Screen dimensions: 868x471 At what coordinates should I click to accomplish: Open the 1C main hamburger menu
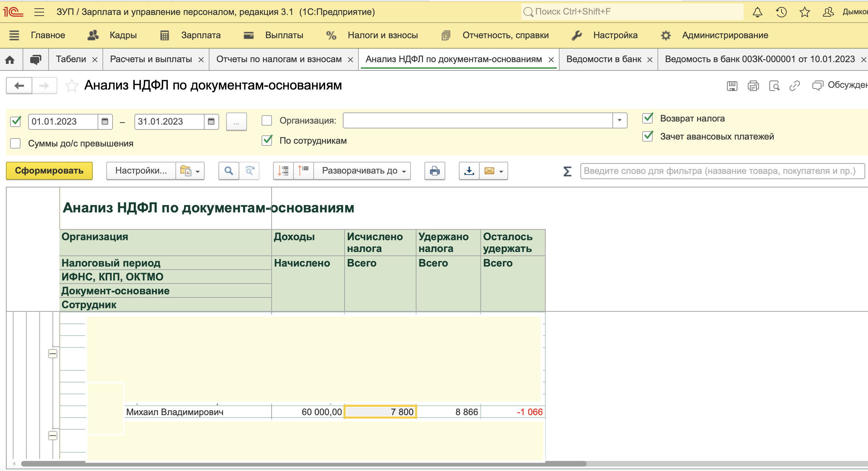tap(39, 12)
